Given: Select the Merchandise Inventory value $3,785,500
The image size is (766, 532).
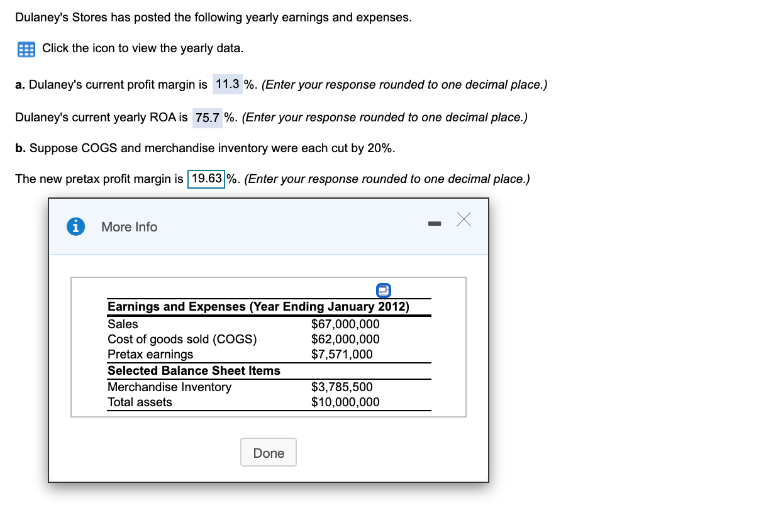Looking at the screenshot, I should click(342, 387).
